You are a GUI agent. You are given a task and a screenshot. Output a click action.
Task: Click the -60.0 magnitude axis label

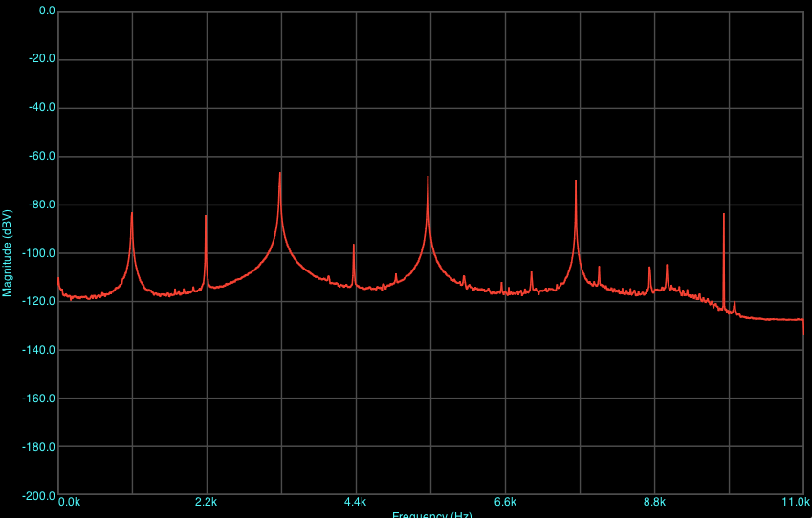[41, 157]
